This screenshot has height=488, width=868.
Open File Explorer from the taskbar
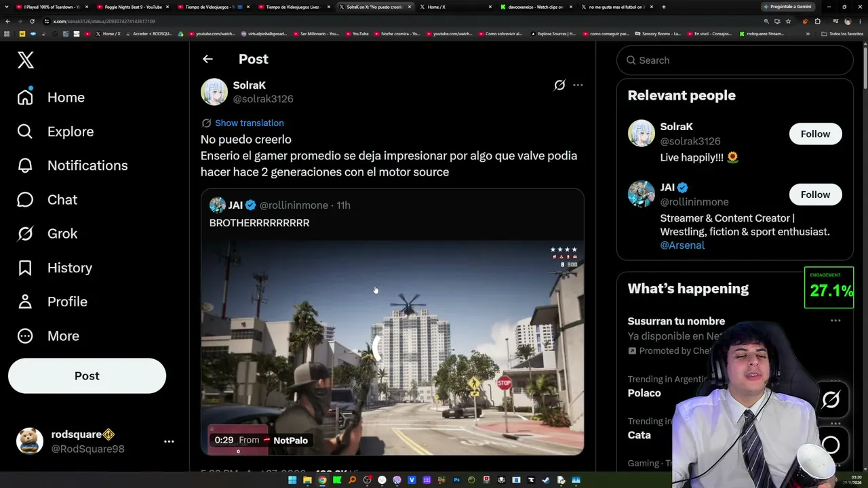pyautogui.click(x=307, y=481)
